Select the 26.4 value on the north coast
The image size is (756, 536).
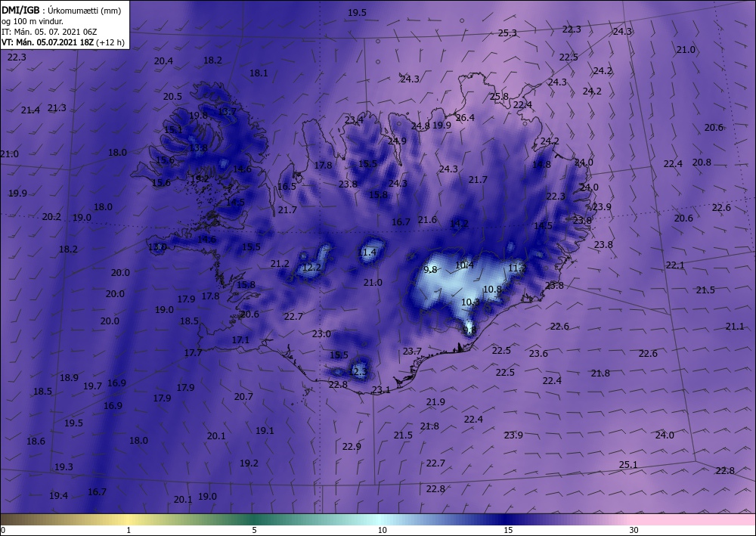pos(465,118)
